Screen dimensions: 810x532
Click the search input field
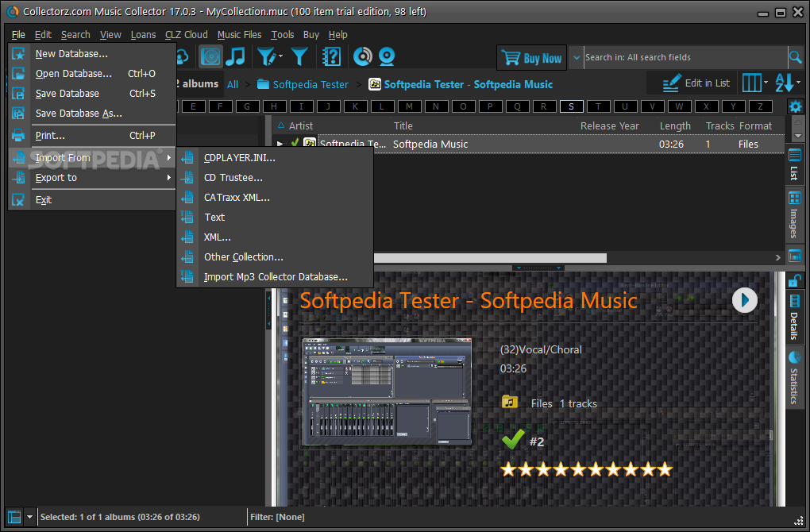685,57
